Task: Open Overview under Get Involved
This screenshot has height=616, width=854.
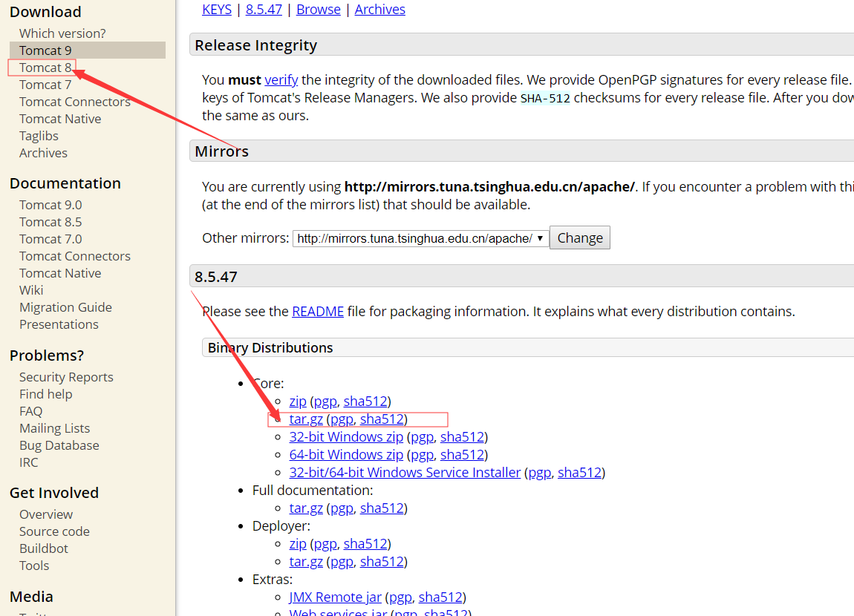Action: [x=46, y=514]
